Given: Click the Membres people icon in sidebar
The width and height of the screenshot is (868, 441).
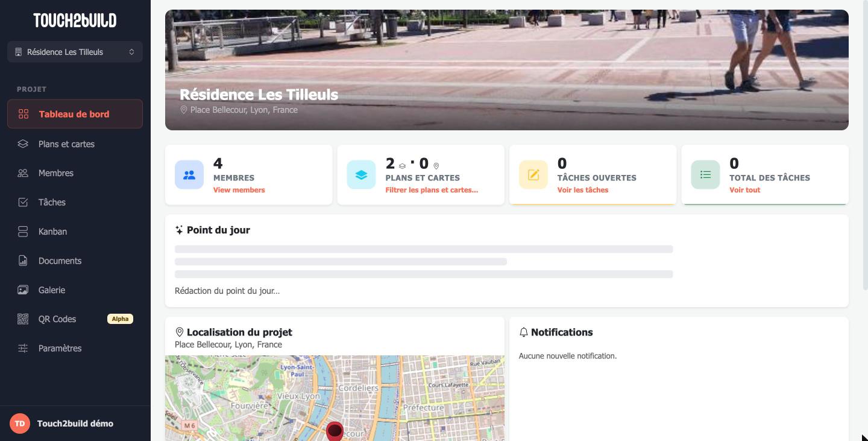Looking at the screenshot, I should (23, 173).
